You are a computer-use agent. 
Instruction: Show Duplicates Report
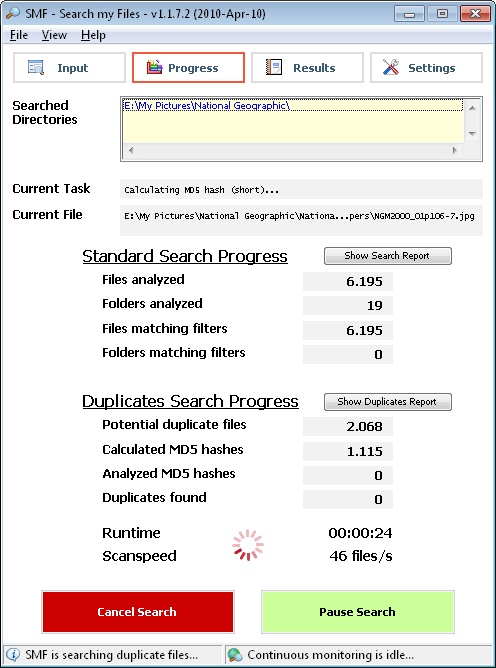(x=387, y=402)
